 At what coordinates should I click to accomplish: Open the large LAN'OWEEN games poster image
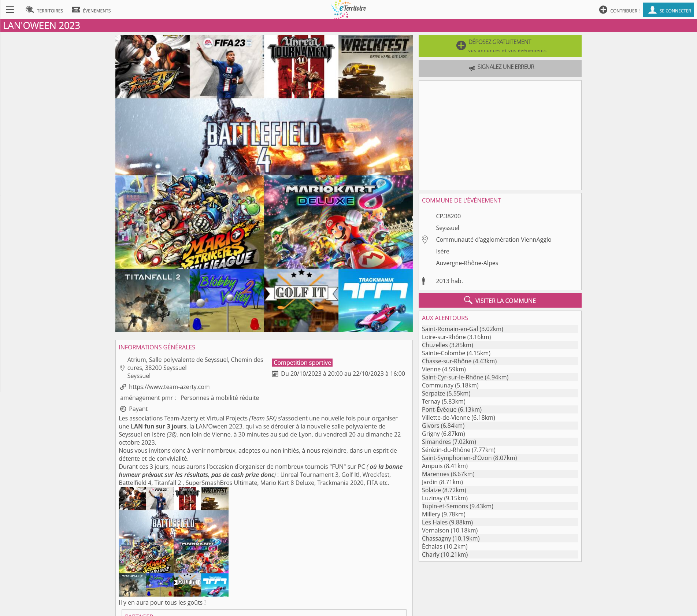coord(264,183)
